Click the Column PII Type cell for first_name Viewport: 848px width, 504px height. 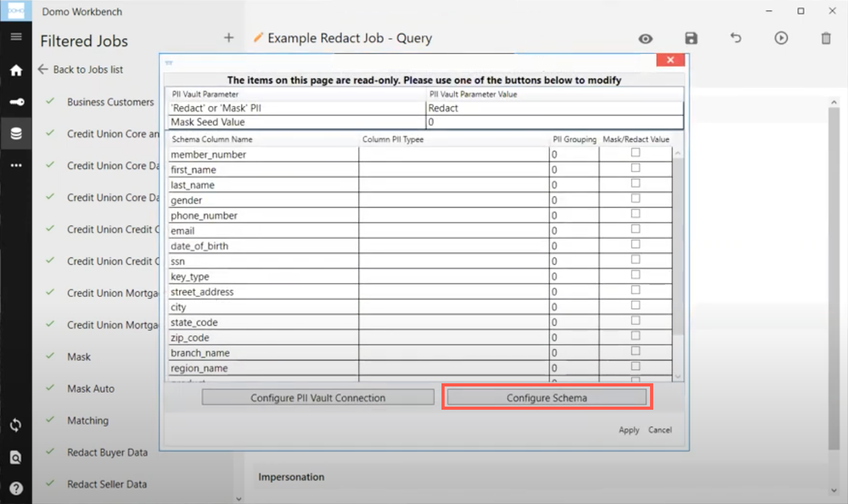coord(454,170)
